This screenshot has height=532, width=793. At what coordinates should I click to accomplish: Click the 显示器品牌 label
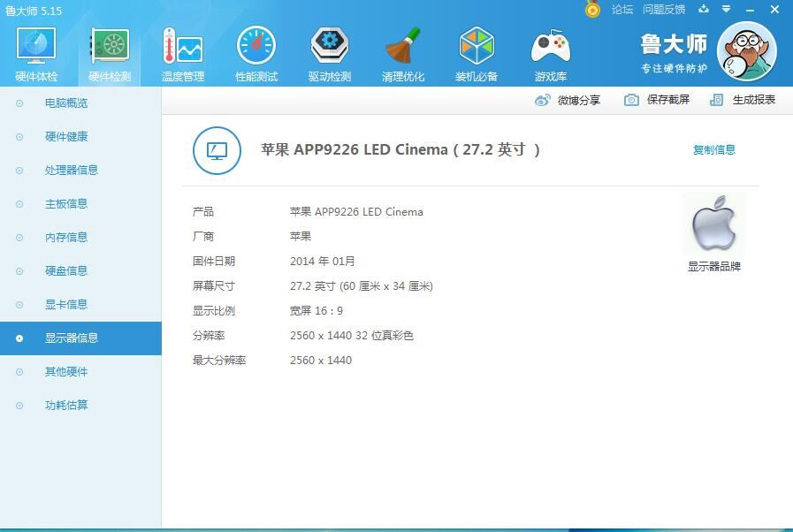tap(714, 267)
